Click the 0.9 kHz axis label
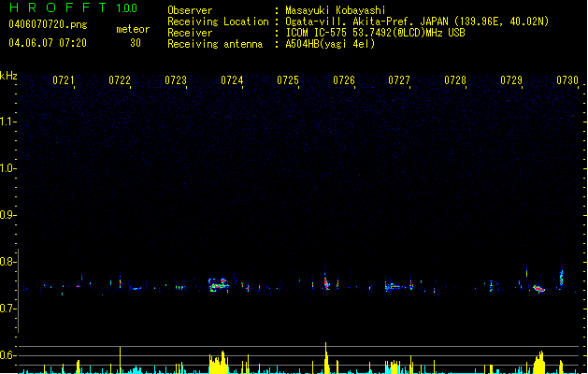The height and width of the screenshot is (374, 588). [7, 215]
